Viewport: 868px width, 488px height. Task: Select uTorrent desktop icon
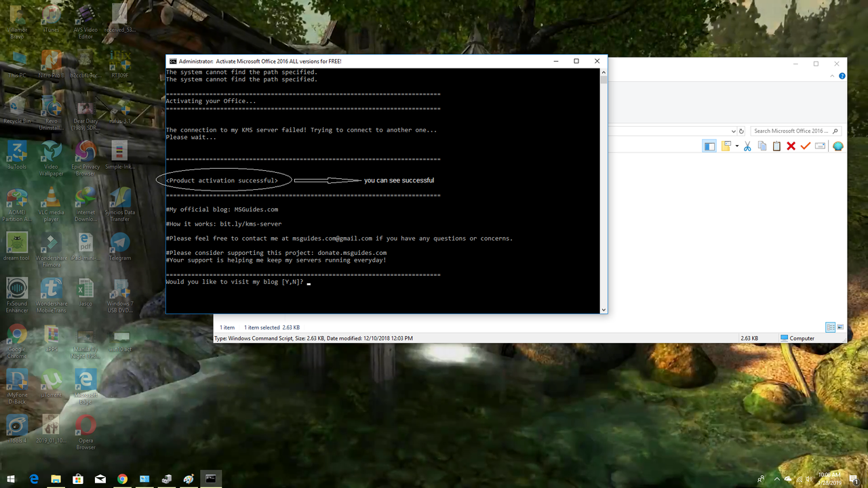51,384
